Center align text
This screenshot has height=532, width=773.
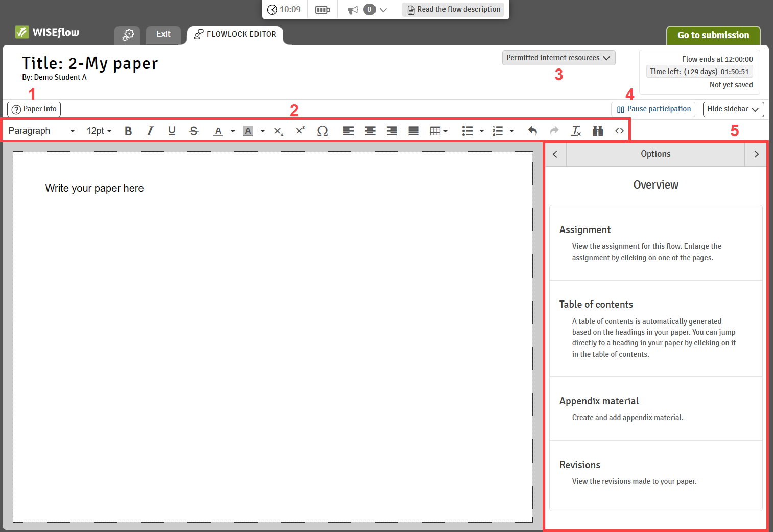[370, 131]
